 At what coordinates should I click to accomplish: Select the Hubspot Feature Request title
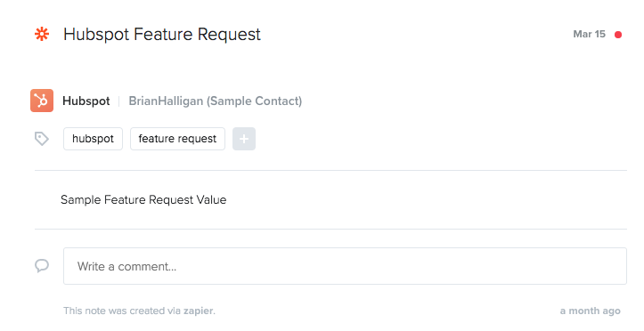click(162, 35)
